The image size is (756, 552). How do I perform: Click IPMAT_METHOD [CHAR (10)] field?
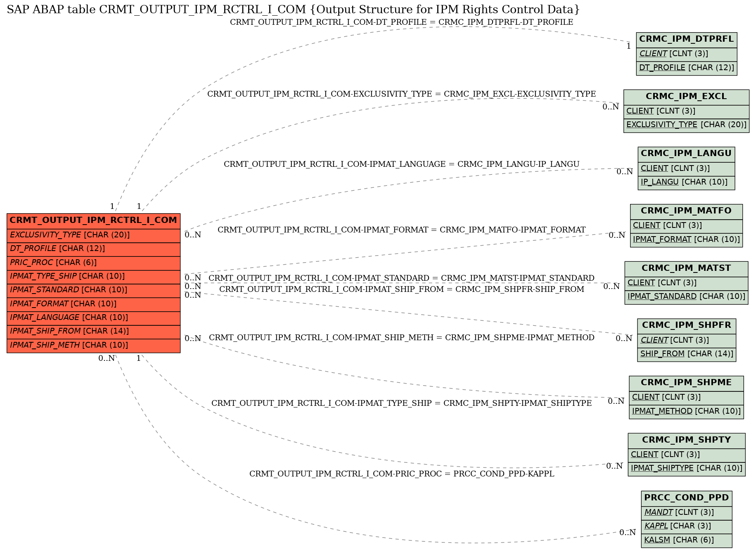pos(686,412)
